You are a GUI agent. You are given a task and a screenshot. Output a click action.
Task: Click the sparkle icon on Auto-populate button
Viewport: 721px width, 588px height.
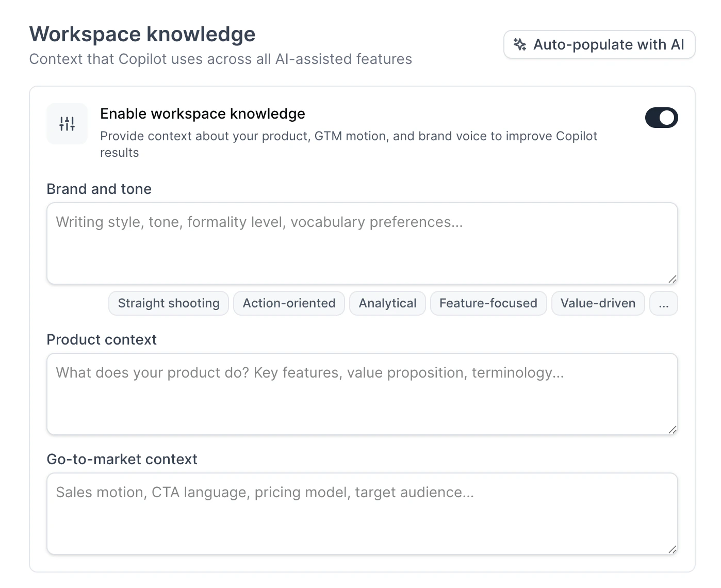[x=520, y=44]
